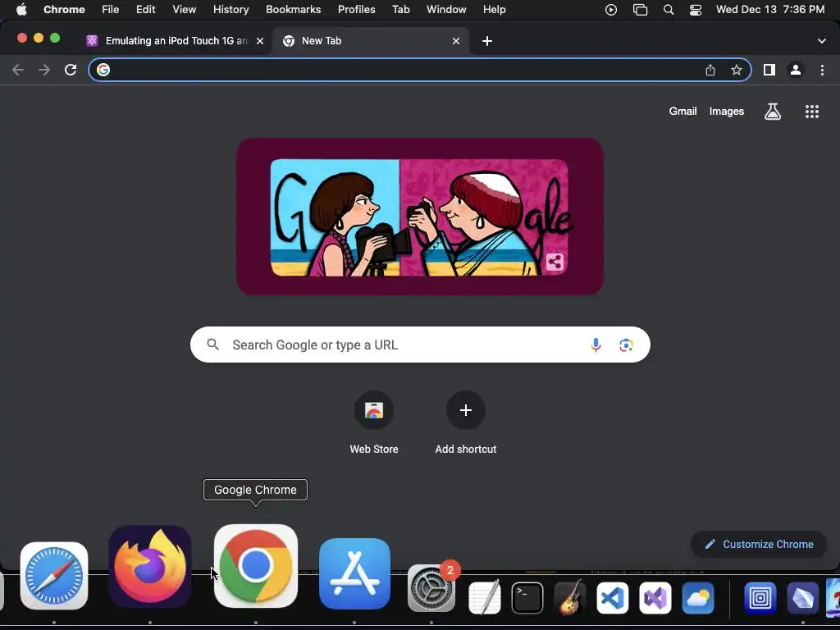Click the screen mirroring menu bar icon
This screenshot has width=840, height=630.
click(640, 10)
